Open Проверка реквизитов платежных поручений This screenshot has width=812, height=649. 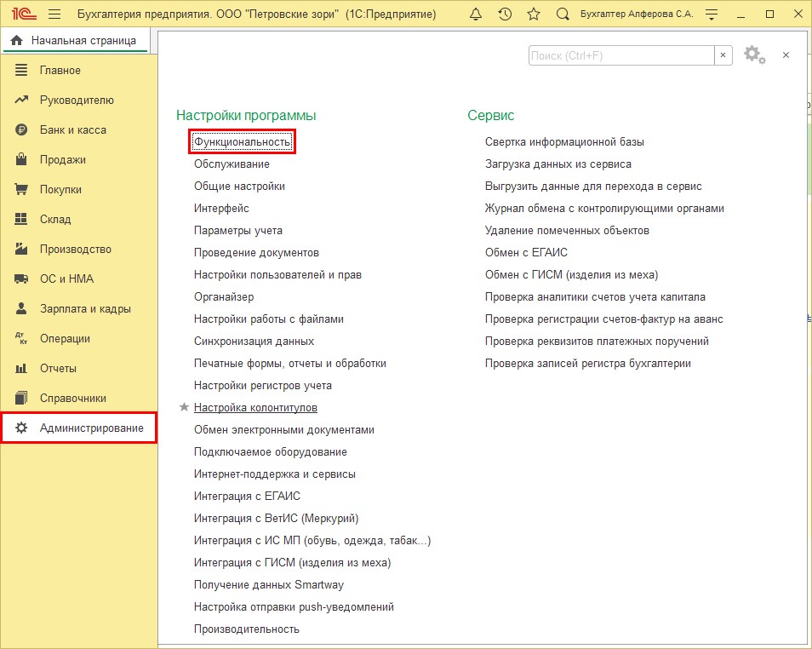tap(597, 341)
